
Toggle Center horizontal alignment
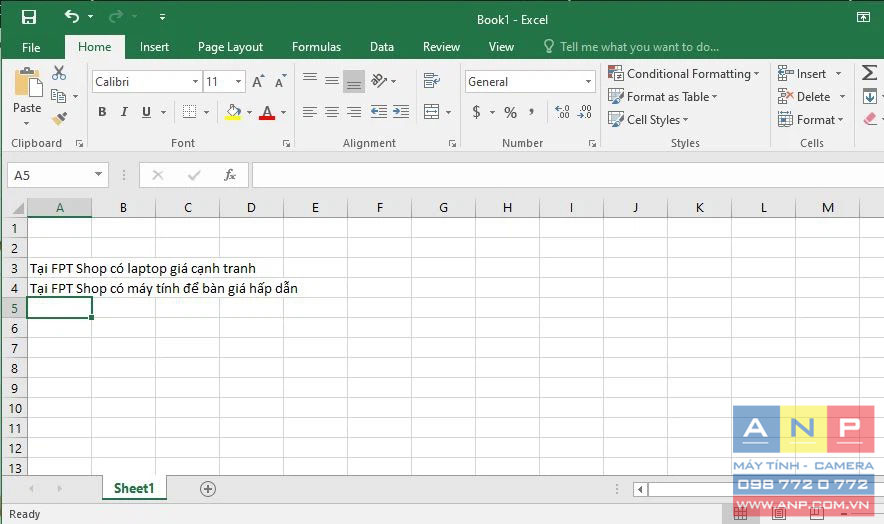(332, 112)
